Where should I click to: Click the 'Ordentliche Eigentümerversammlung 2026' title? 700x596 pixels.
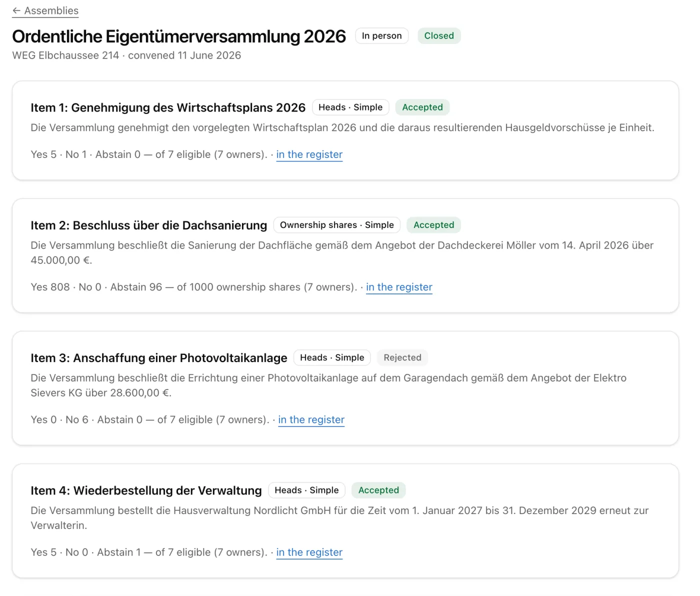pyautogui.click(x=179, y=36)
